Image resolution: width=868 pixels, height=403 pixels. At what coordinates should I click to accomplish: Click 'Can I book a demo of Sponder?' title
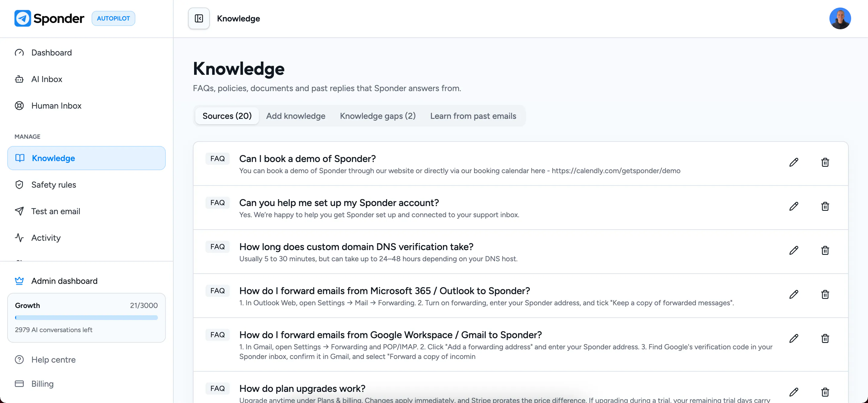click(x=307, y=158)
